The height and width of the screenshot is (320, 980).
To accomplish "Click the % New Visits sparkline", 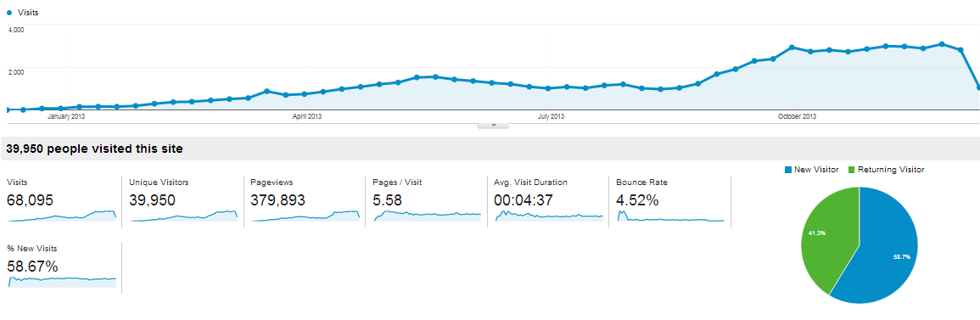I will click(62, 281).
